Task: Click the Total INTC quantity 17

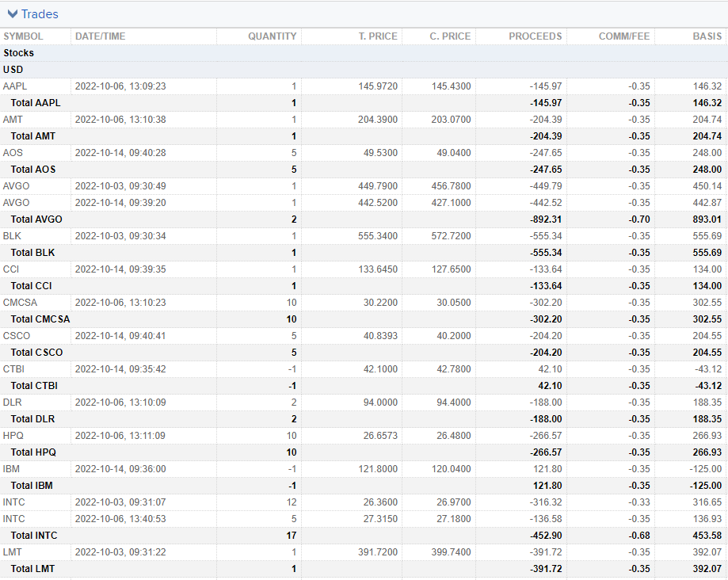Action: tap(291, 536)
